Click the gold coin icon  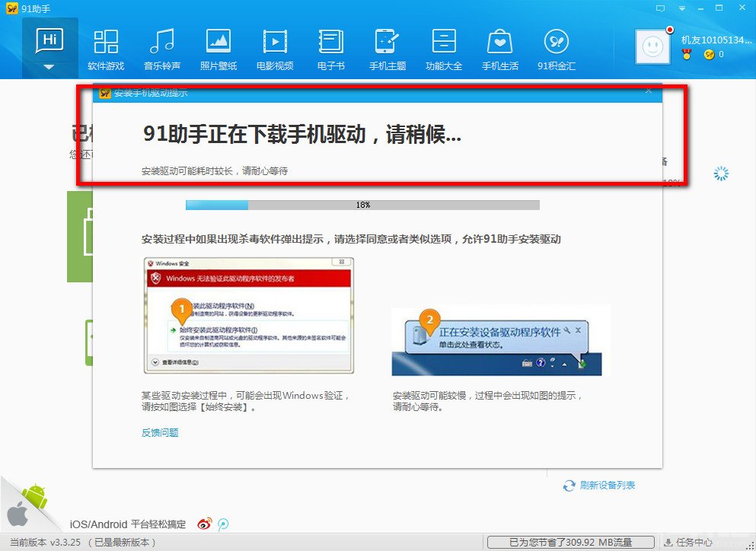[x=709, y=55]
